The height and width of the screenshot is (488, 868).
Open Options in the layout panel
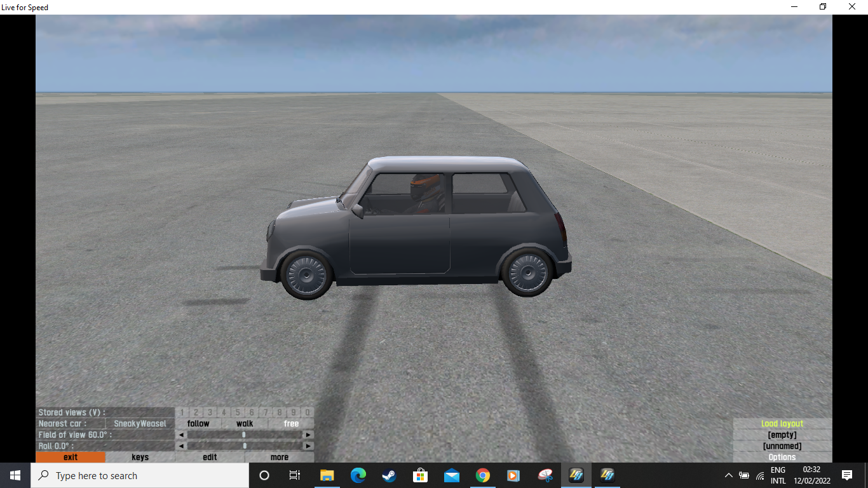pos(782,457)
